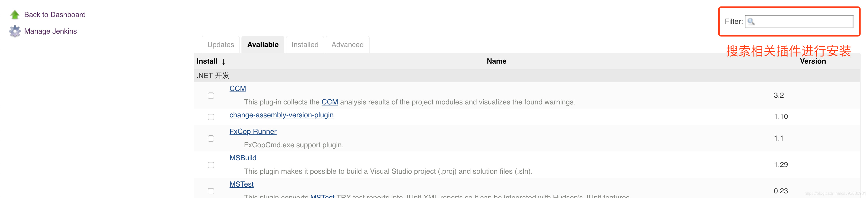
Task: Click the Manage Jenkins gear icon
Action: 15,31
